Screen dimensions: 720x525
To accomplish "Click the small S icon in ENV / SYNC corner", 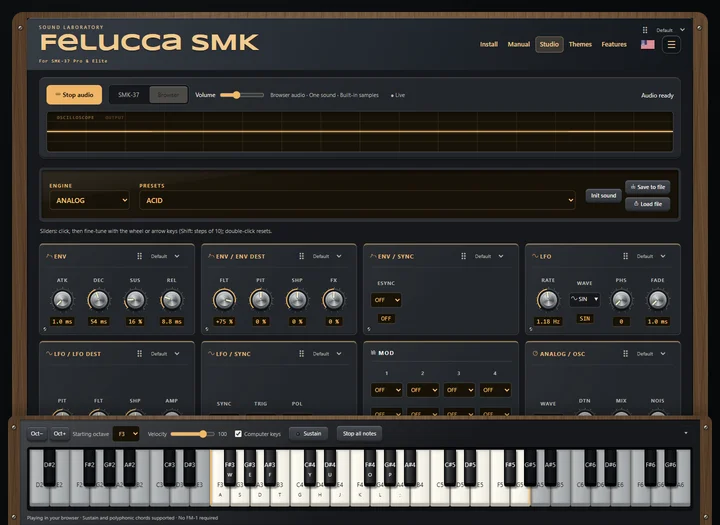I will [368, 329].
